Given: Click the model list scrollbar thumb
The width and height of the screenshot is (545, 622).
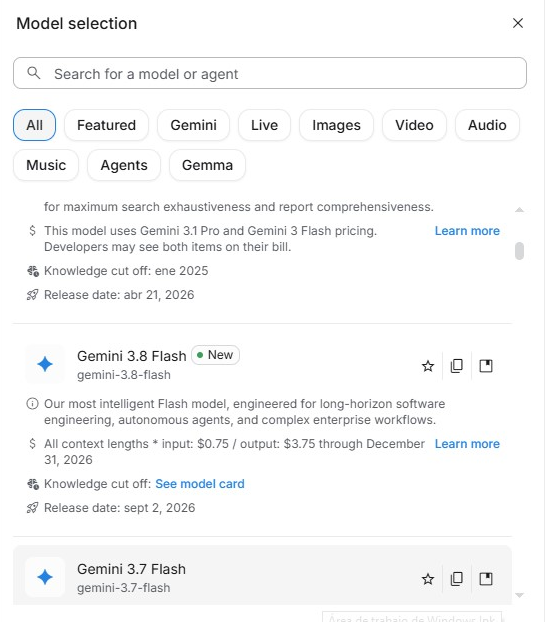Looking at the screenshot, I should click(519, 251).
